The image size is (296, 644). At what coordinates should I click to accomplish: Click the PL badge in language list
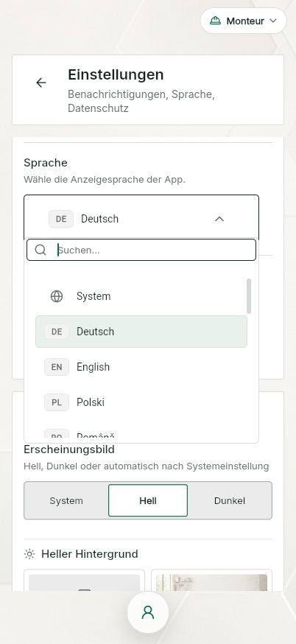pyautogui.click(x=57, y=402)
